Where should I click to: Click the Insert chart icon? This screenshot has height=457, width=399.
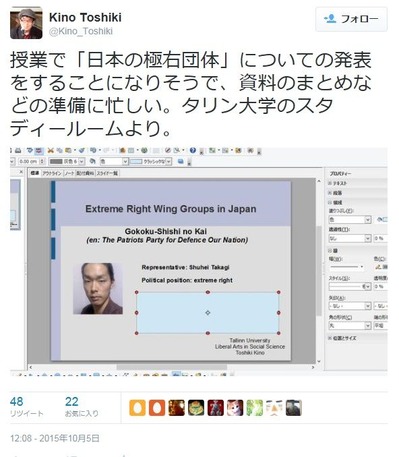pos(122,151)
